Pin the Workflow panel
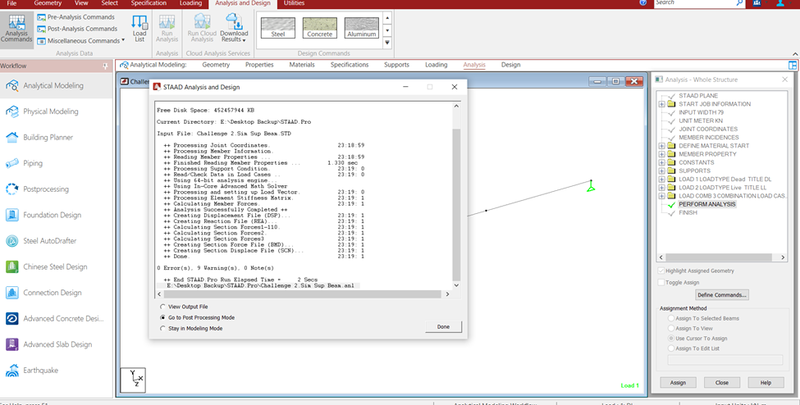The image size is (800, 405). click(106, 66)
